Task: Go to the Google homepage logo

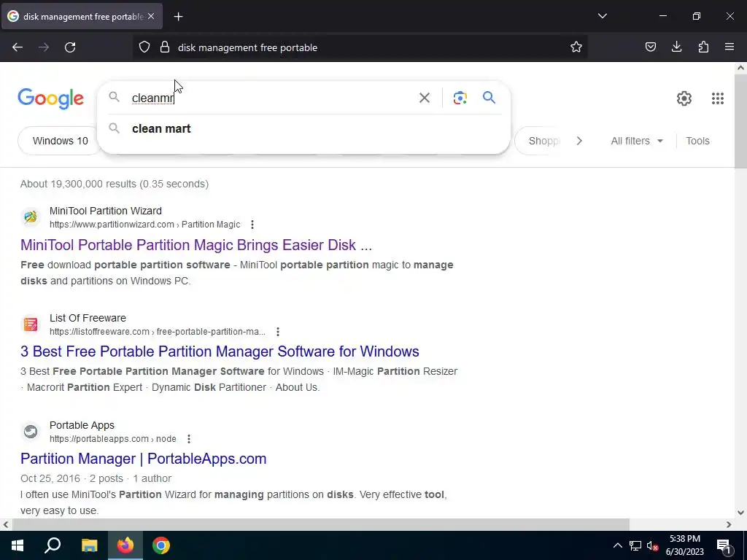Action: [x=51, y=98]
